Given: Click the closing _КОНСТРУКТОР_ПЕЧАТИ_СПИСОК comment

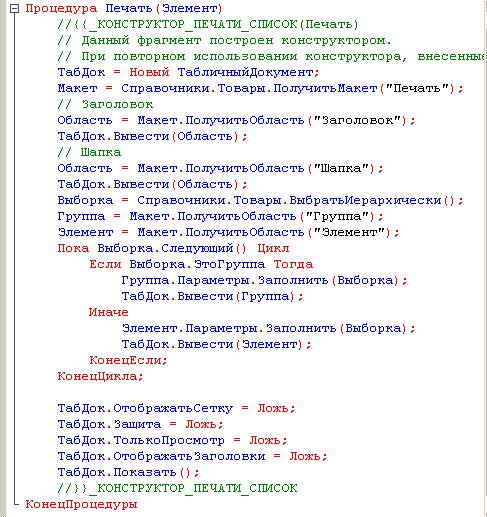Looking at the screenshot, I should pos(177,488).
